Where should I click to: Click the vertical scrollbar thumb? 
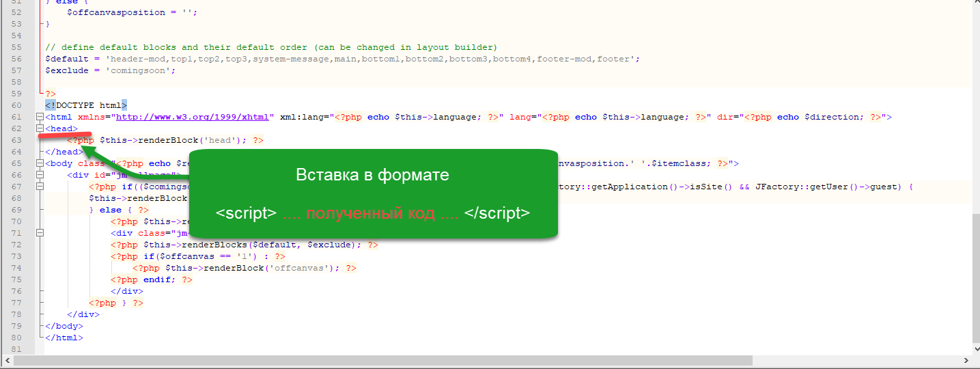click(x=975, y=279)
